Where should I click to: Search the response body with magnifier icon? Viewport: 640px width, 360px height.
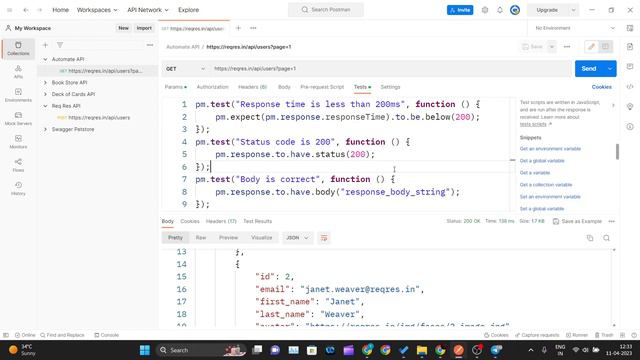click(x=607, y=238)
